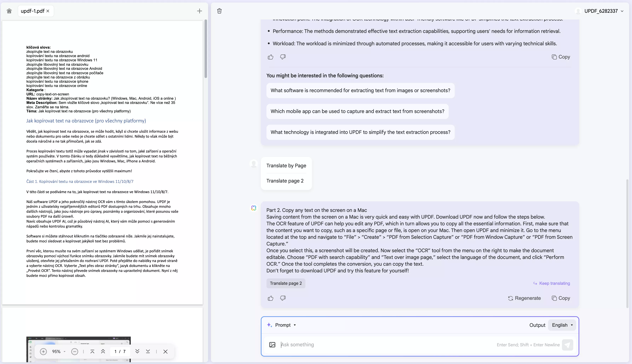
Task: Open a new document tab with the plus icon
Action: point(199,11)
